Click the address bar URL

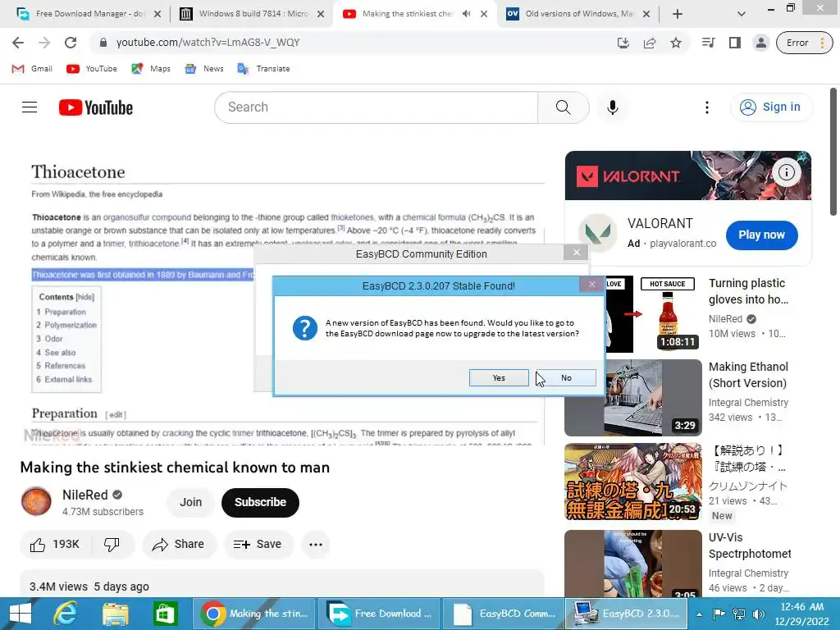coord(208,43)
